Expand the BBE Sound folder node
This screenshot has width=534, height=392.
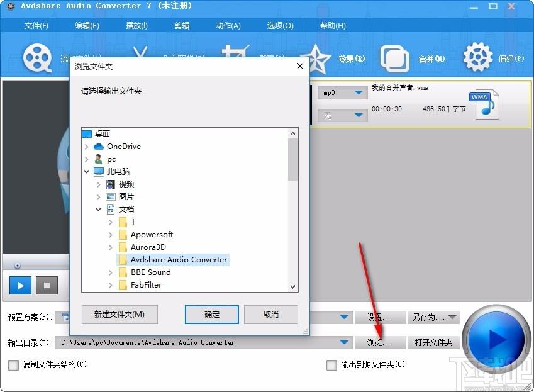tap(110, 273)
